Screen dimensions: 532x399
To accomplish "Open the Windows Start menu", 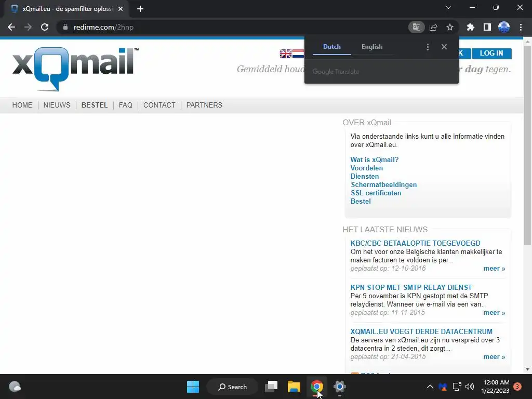I will pyautogui.click(x=193, y=387).
